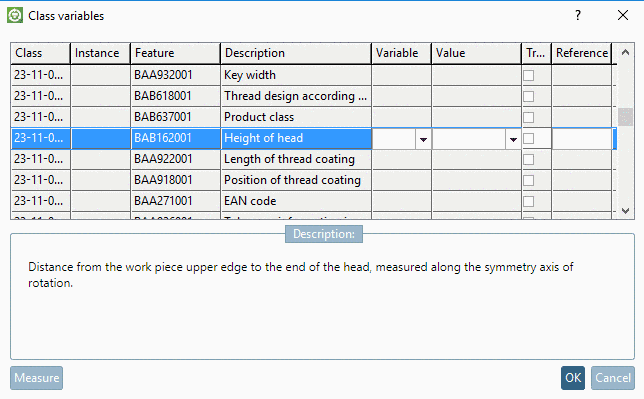Image resolution: width=644 pixels, height=399 pixels.
Task: Select feature BAA932001
Action: pos(175,75)
